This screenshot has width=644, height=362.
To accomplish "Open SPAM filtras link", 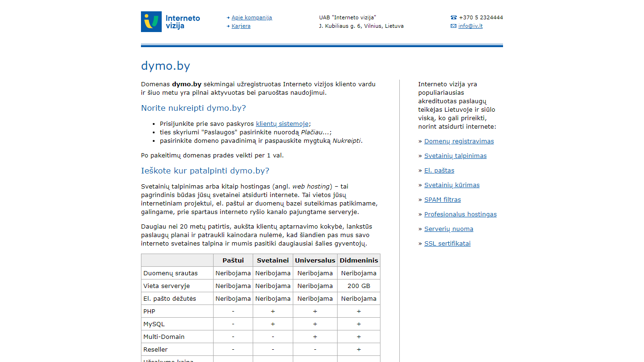I will (443, 199).
